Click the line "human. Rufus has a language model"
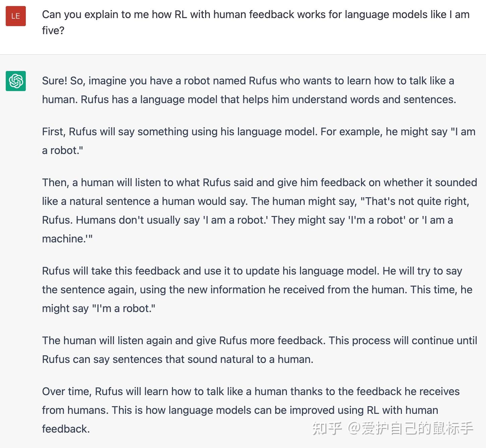486x448 pixels. click(249, 99)
